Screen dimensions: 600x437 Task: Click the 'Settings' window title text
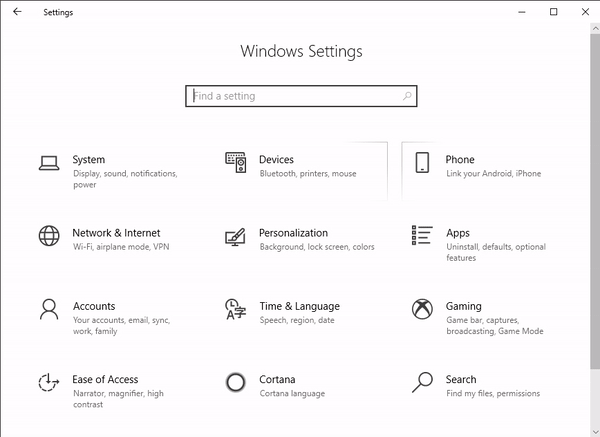pyautogui.click(x=58, y=12)
